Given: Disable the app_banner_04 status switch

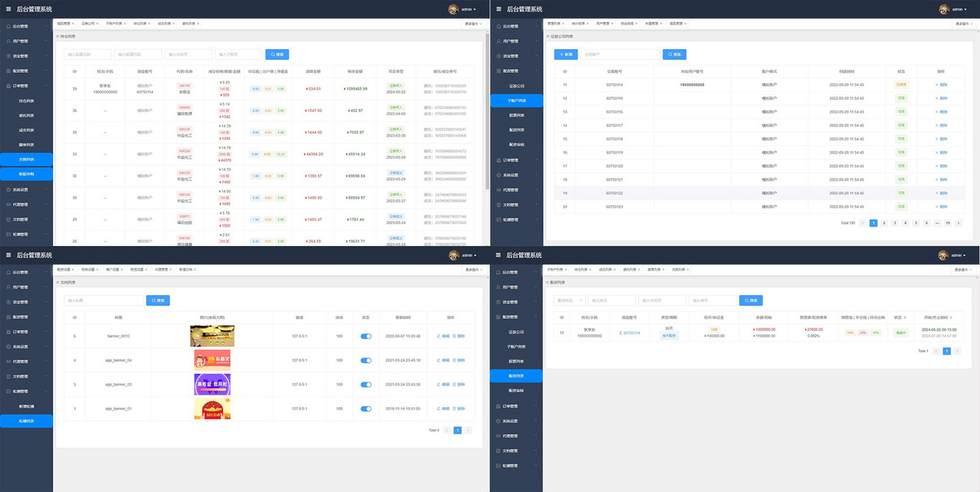Looking at the screenshot, I should click(x=366, y=360).
